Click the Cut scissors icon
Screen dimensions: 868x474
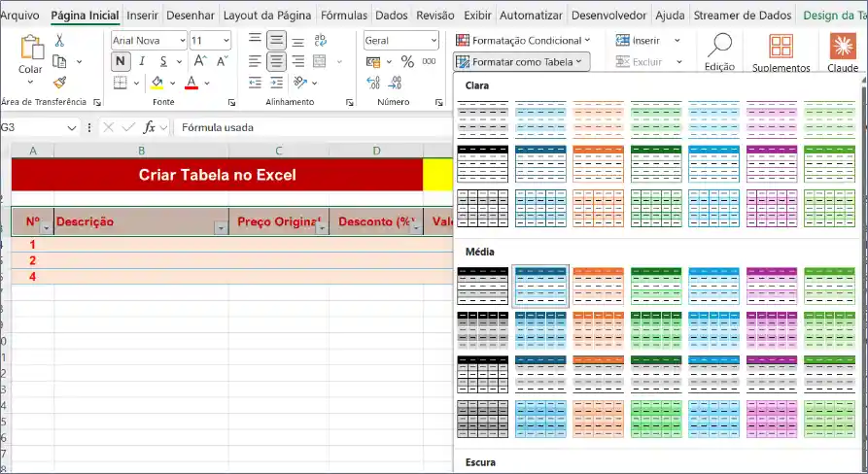pyautogui.click(x=59, y=41)
